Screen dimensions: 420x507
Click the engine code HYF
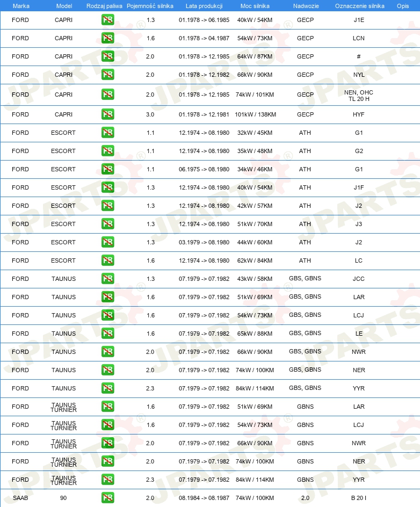(x=359, y=114)
